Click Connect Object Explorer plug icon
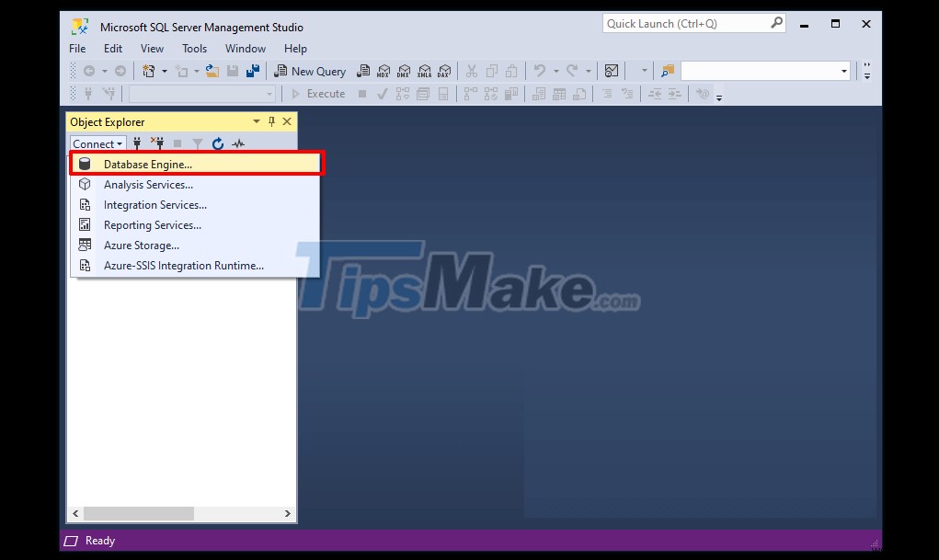 click(137, 143)
